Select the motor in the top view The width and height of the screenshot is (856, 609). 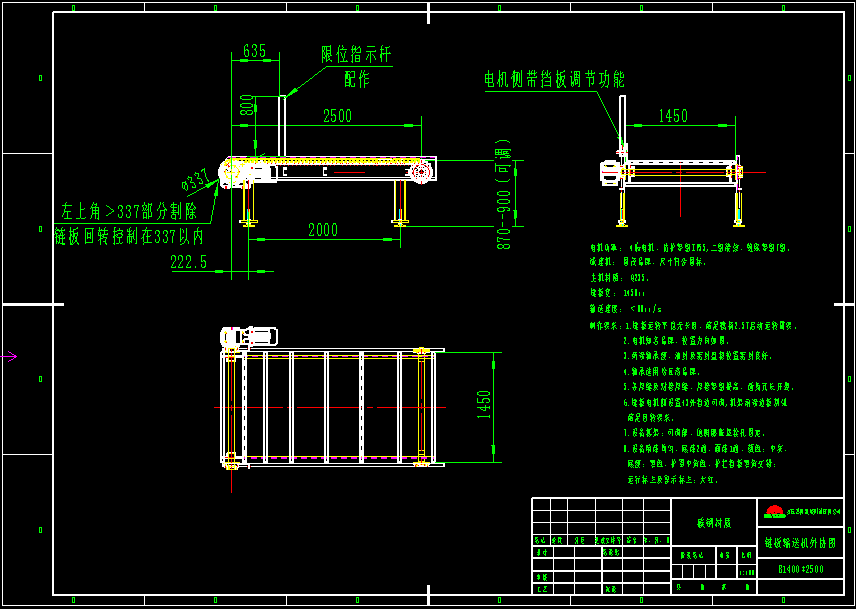click(250, 337)
